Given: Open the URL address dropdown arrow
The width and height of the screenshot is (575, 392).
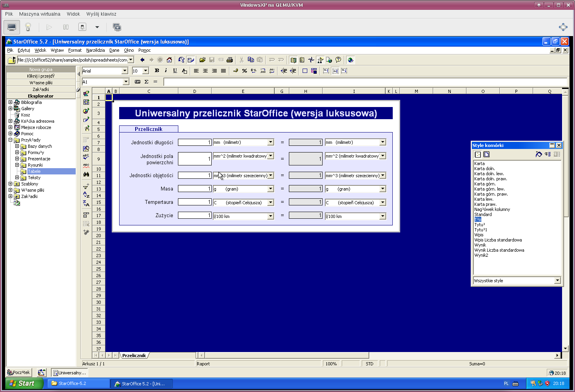Looking at the screenshot, I should (131, 60).
